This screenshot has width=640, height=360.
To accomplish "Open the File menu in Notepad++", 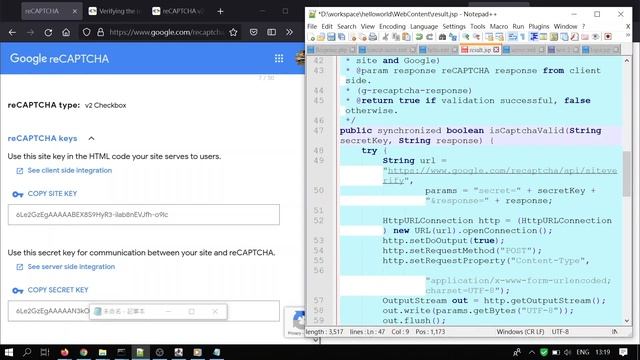I will [312, 27].
